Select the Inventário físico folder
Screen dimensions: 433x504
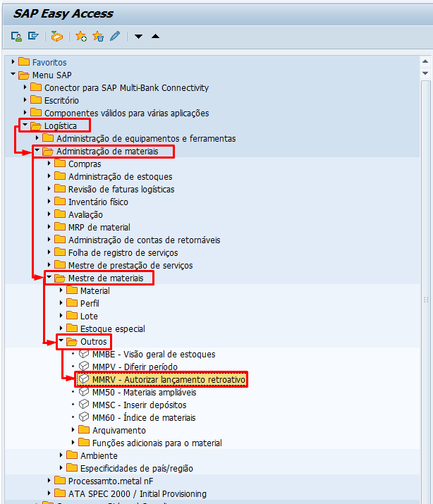(x=98, y=202)
